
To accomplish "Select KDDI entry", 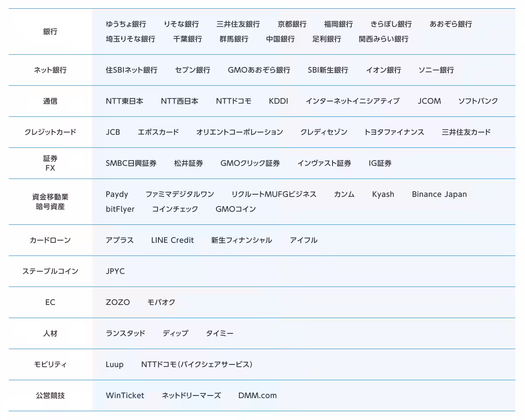I will coord(279,101).
